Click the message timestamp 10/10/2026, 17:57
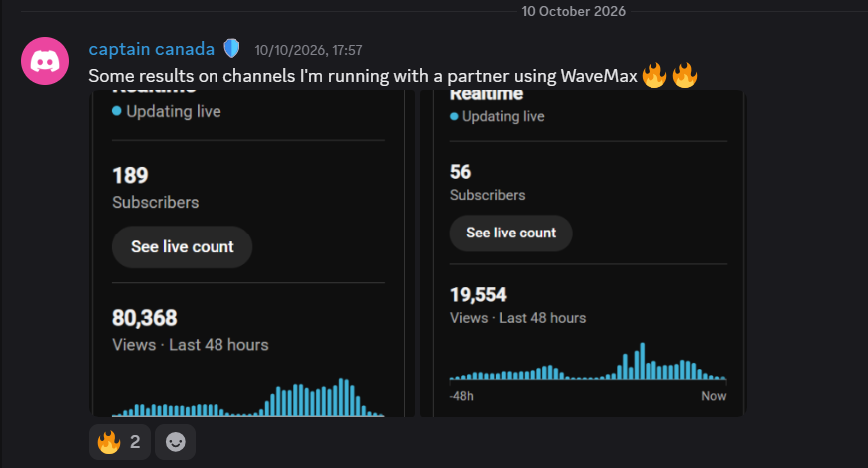The height and width of the screenshot is (468, 868). [x=308, y=51]
